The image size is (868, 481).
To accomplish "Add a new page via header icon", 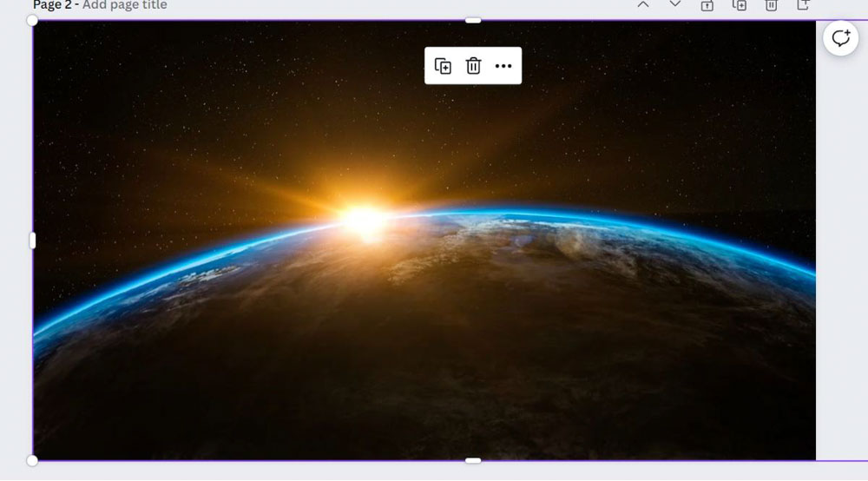I will 803,5.
